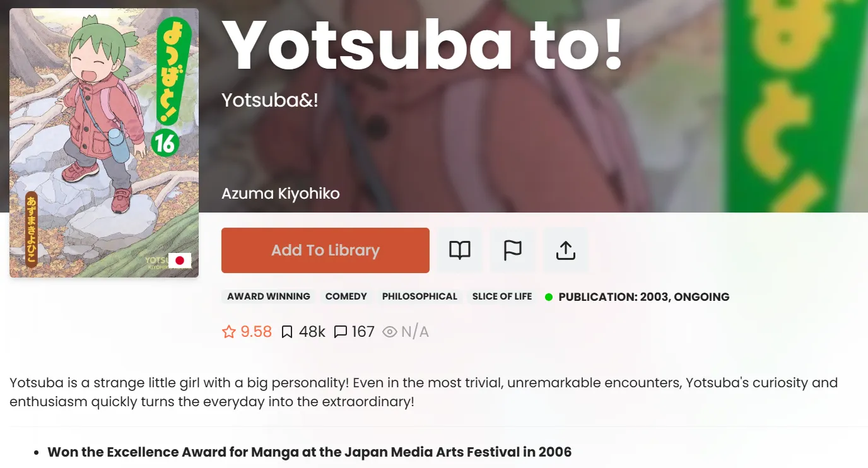
Task: Click the open-book start reading icon
Action: 460,250
